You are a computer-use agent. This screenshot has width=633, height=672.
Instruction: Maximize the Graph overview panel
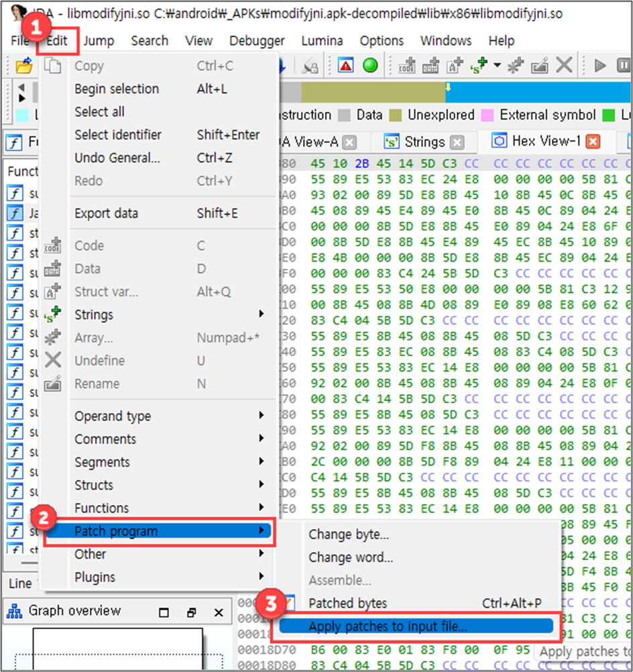click(164, 612)
